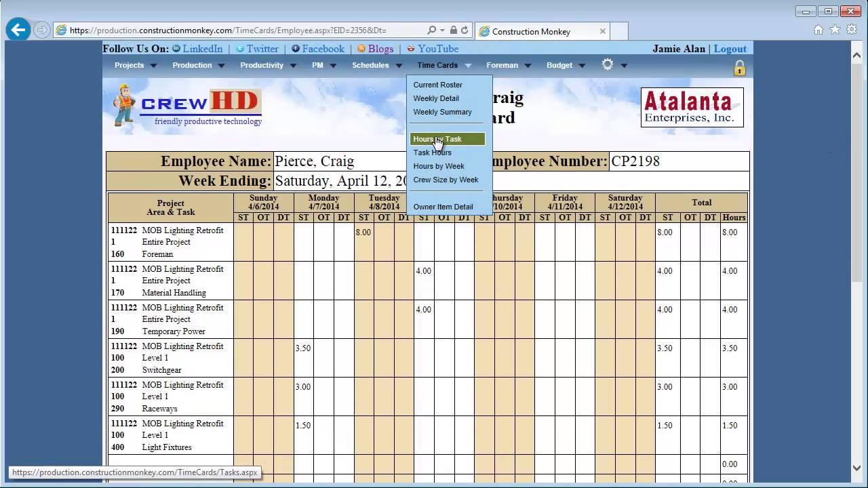
Task: Expand the Productivity menu arrow
Action: tap(293, 66)
